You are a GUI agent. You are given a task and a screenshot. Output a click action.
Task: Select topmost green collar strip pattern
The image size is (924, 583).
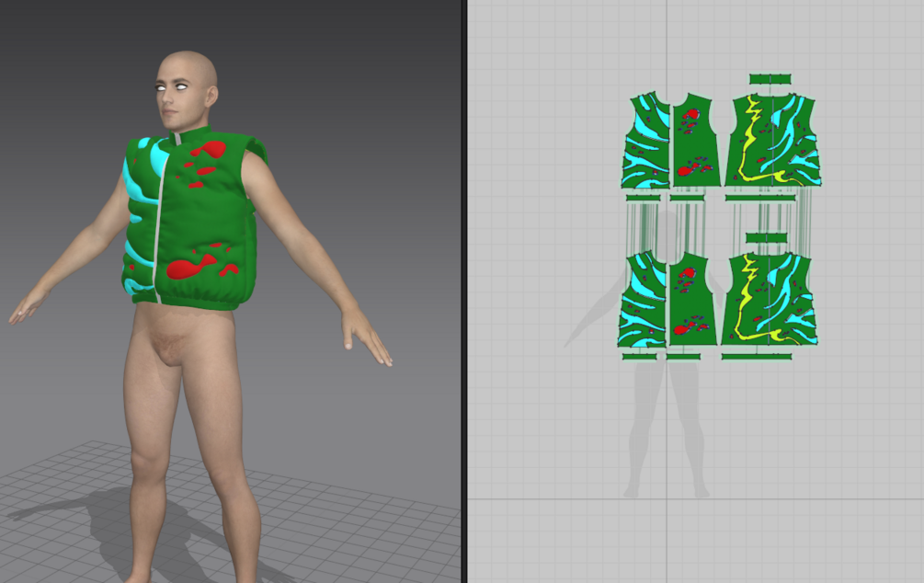[770, 78]
